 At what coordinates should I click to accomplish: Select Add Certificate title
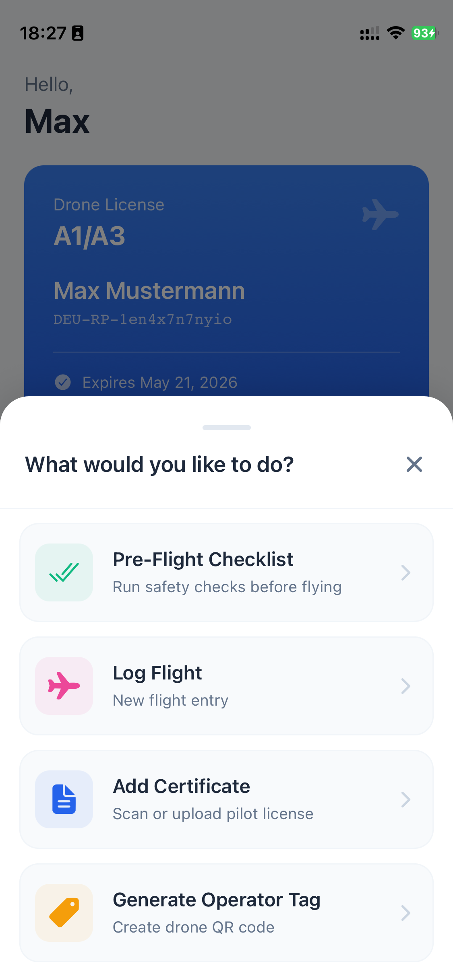[x=182, y=786]
